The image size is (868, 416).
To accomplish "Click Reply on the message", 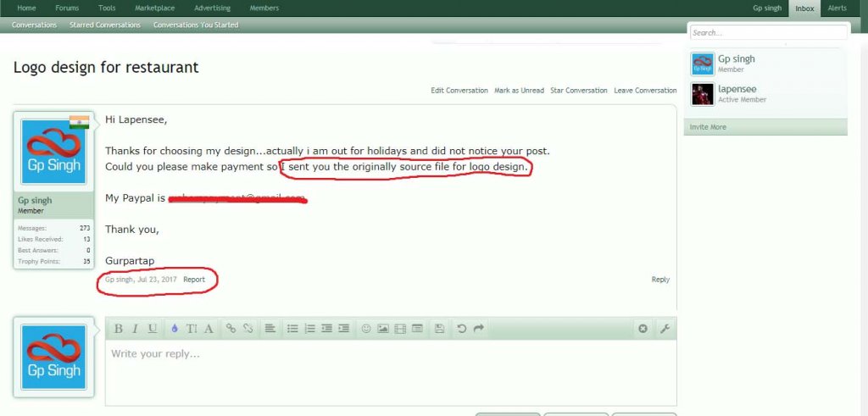I will (x=660, y=280).
